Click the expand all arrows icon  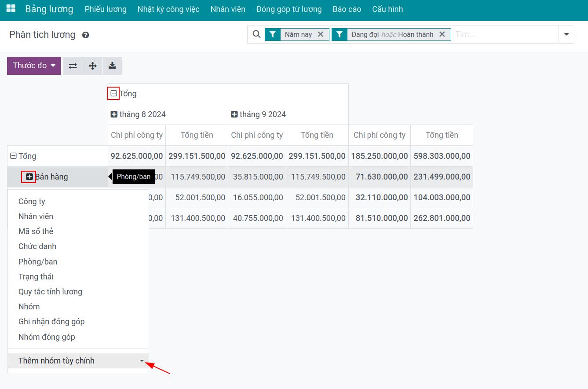(92, 66)
